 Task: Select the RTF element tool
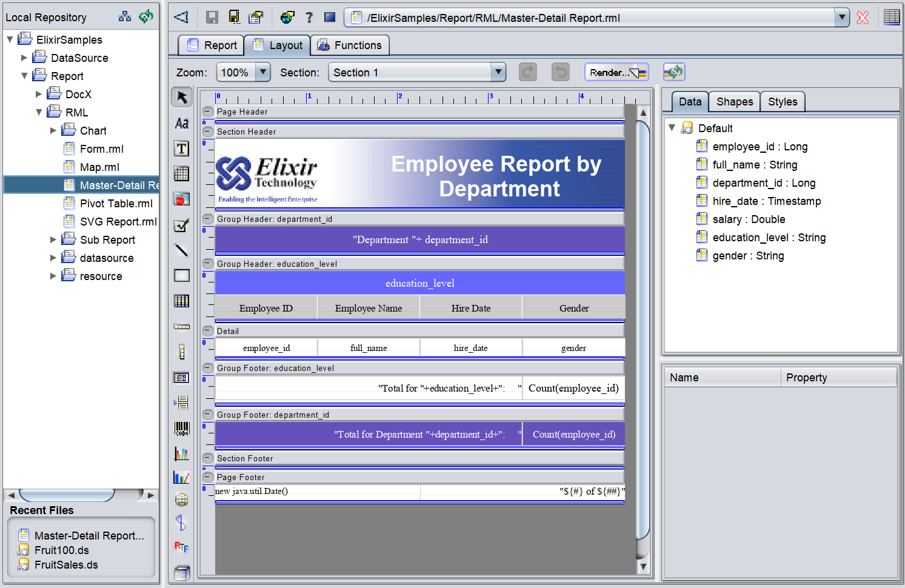pos(181,547)
